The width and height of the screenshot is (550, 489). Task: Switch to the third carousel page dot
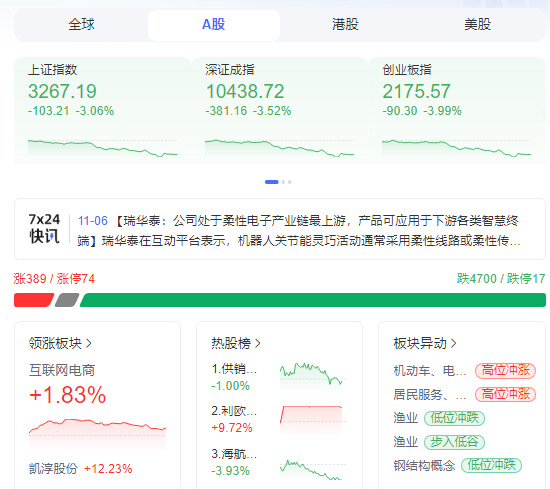tap(290, 182)
